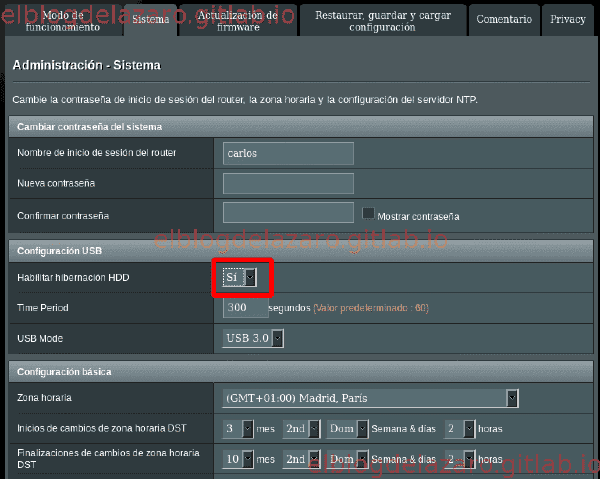Click the Time Period seconds field
Viewport: 600px width, 479px height.
pyautogui.click(x=245, y=308)
